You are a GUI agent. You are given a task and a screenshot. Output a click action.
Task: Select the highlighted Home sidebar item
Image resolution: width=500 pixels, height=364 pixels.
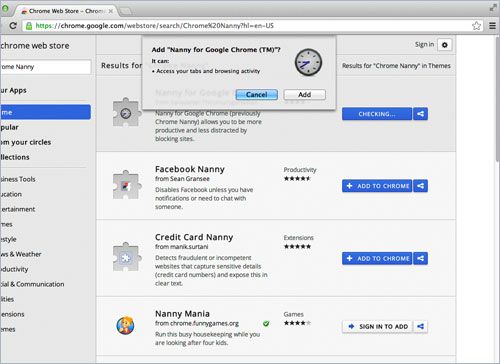pos(45,112)
